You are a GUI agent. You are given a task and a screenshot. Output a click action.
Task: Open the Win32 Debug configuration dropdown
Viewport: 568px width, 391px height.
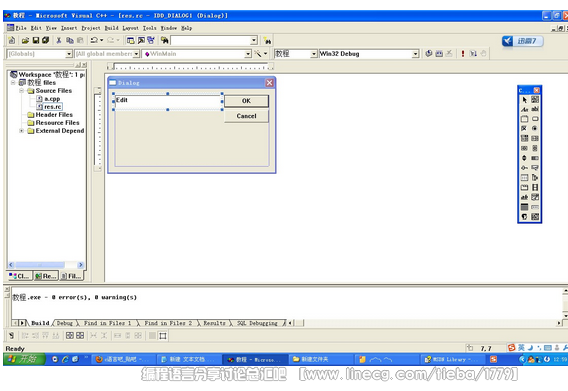coord(415,54)
